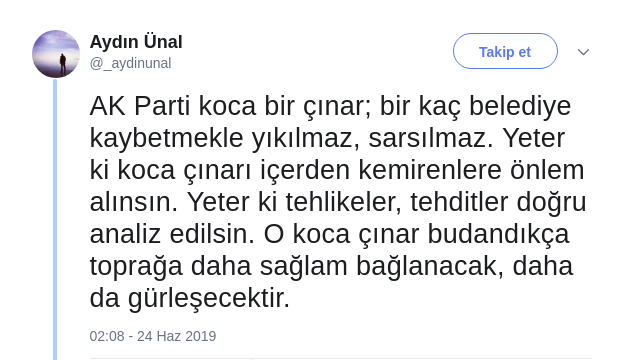The width and height of the screenshot is (621, 360).
Task: Open Aydın Ünal's profile avatar picture
Action: point(56,54)
